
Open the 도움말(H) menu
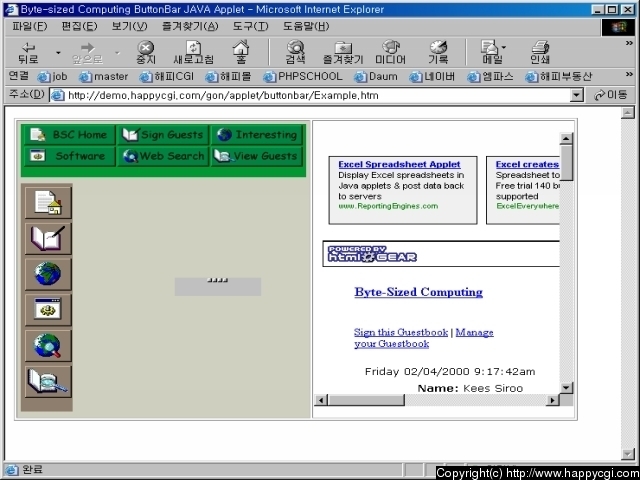tap(306, 27)
